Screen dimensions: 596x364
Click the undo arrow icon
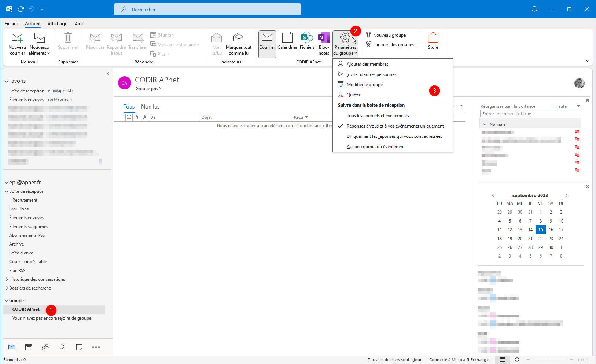point(32,9)
